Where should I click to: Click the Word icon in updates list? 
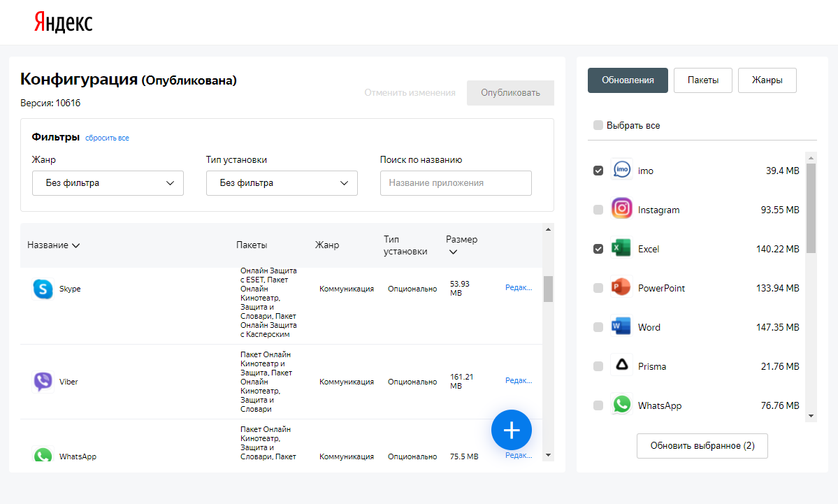(621, 326)
